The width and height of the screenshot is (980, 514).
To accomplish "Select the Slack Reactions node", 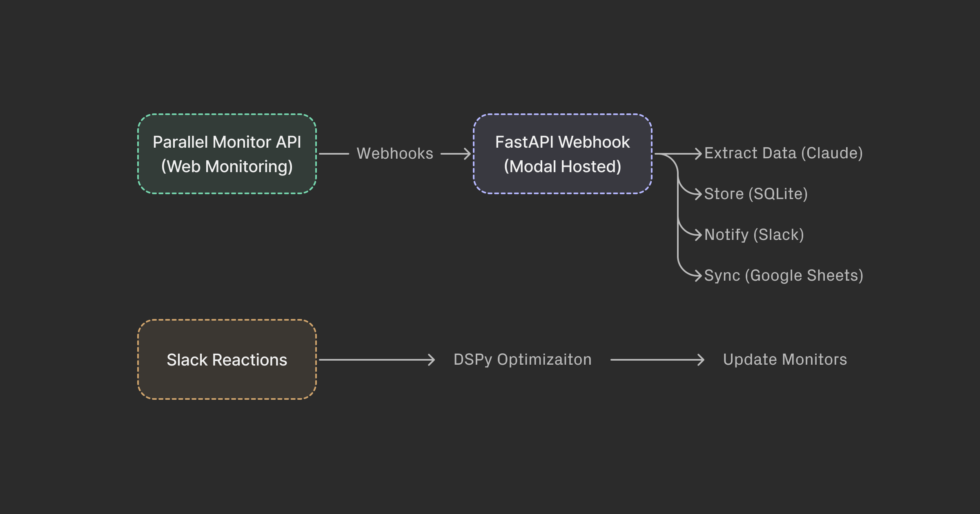I will (227, 360).
